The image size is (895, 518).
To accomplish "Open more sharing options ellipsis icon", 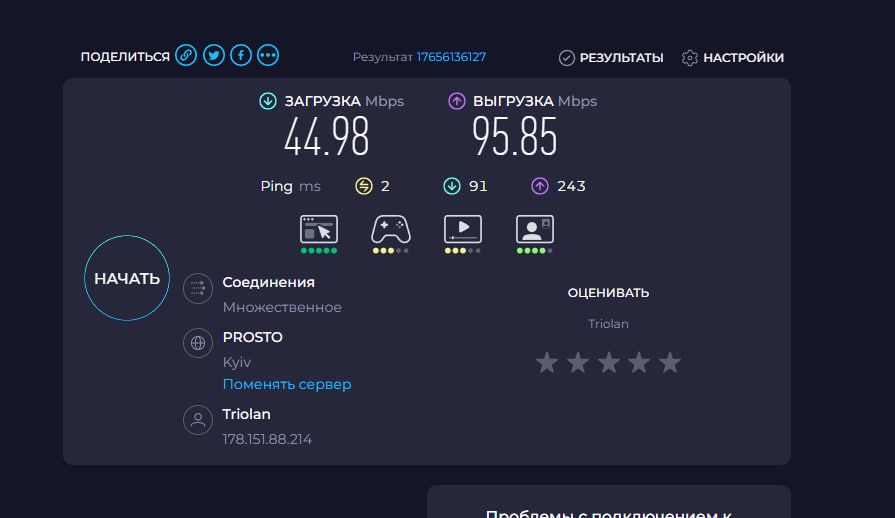I will pos(267,56).
